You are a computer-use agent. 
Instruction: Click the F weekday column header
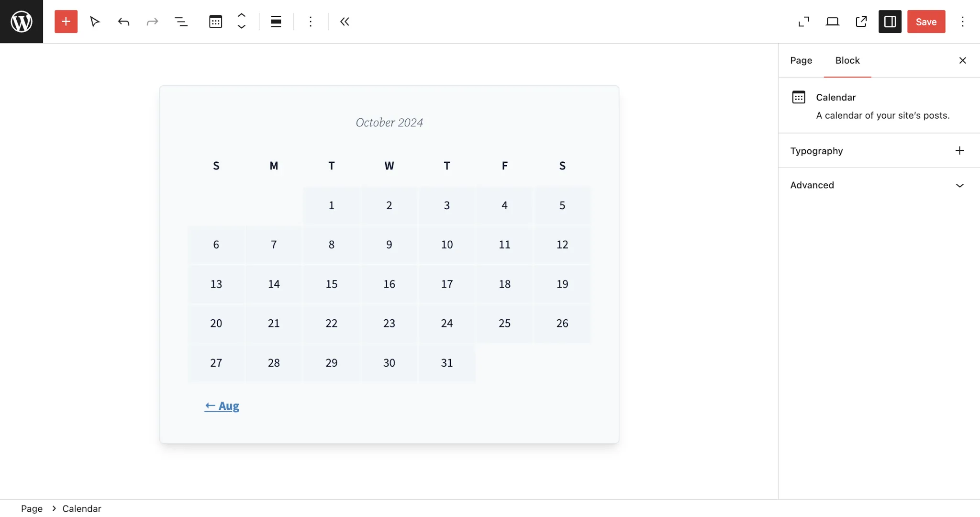504,166
